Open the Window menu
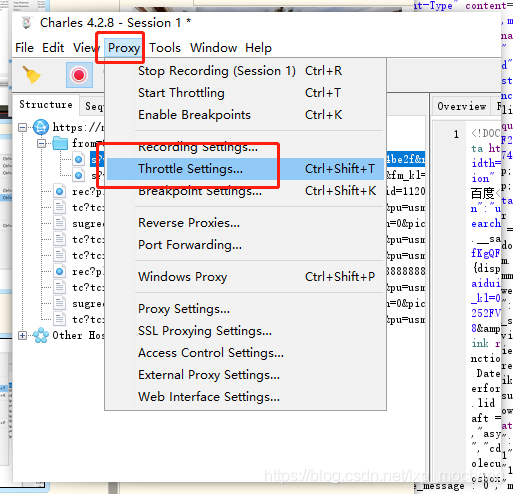 point(213,48)
